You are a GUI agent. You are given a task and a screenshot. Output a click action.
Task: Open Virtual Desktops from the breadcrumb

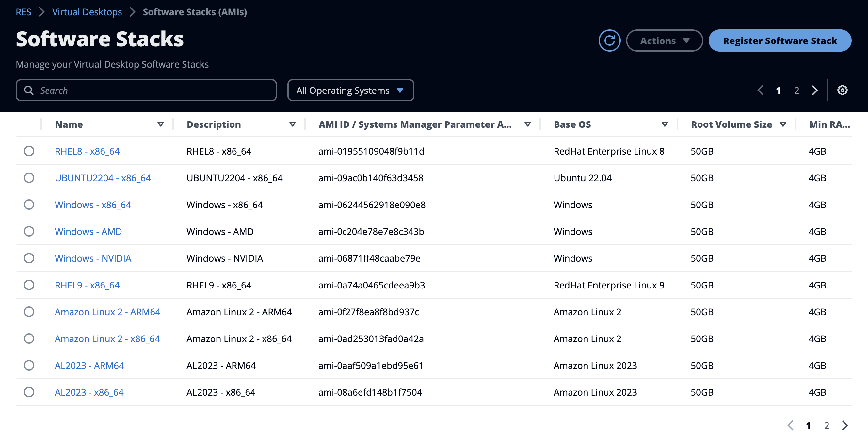pyautogui.click(x=87, y=12)
